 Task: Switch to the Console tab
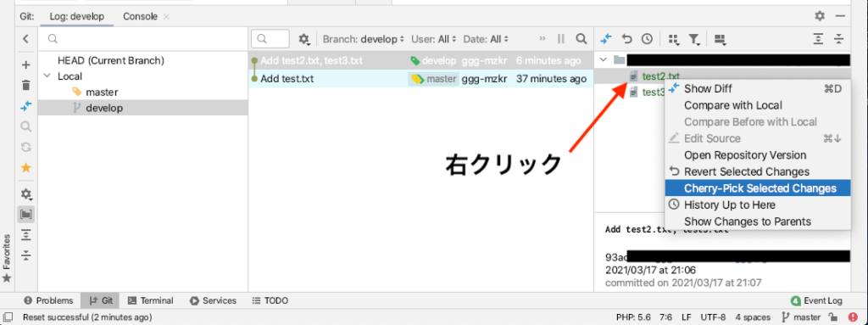click(x=140, y=17)
